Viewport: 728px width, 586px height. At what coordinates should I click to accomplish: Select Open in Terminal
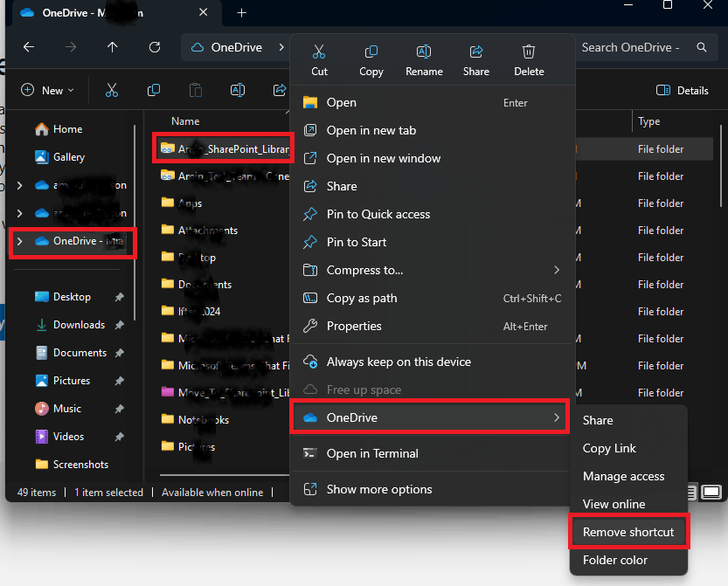[x=374, y=453]
